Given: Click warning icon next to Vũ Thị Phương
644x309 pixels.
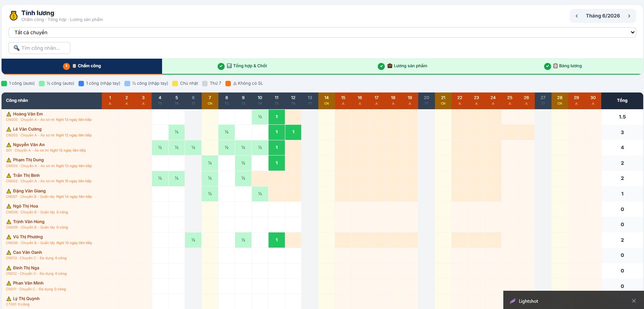Looking at the screenshot, I should (9, 237).
